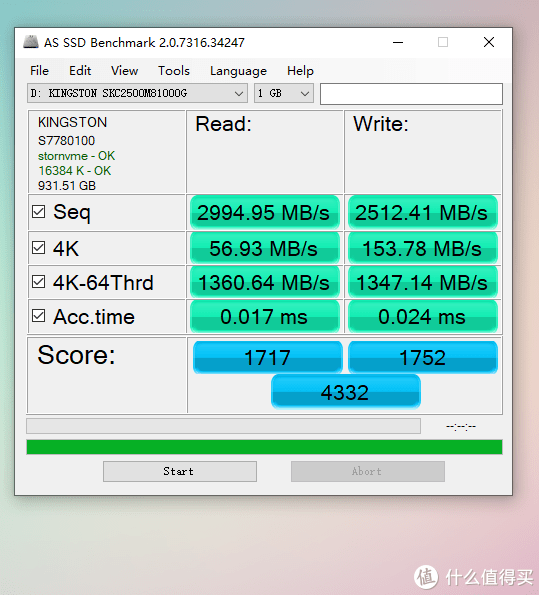Select the 4K write result 153.78 MB/s
Image resolution: width=539 pixels, height=595 pixels.
(423, 249)
